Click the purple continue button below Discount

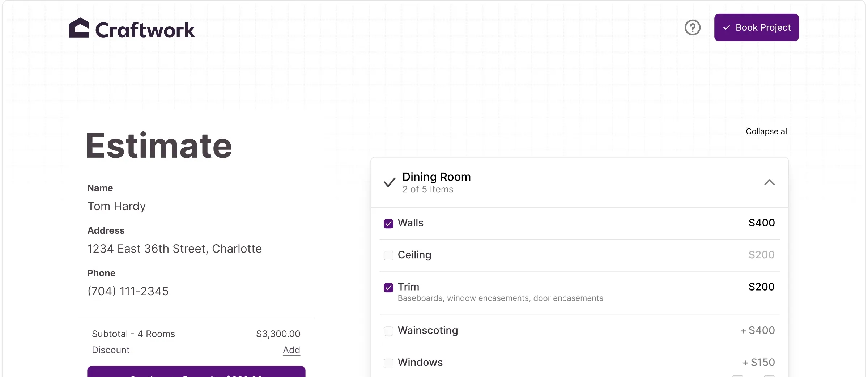(x=196, y=372)
